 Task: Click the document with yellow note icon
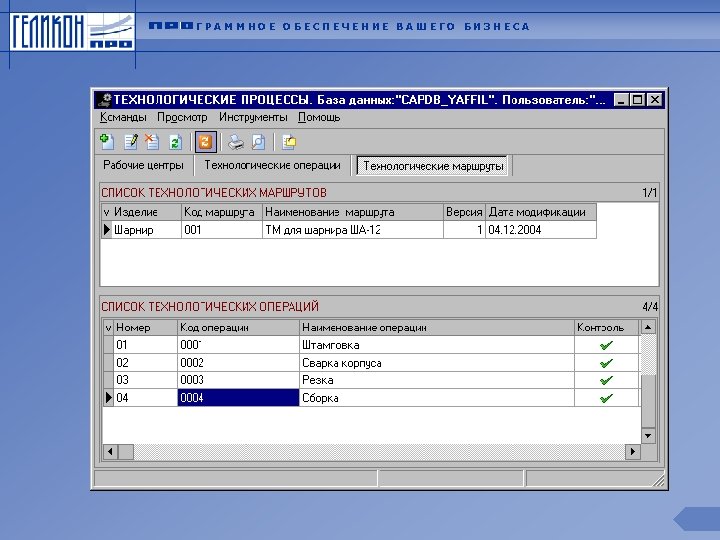289,142
